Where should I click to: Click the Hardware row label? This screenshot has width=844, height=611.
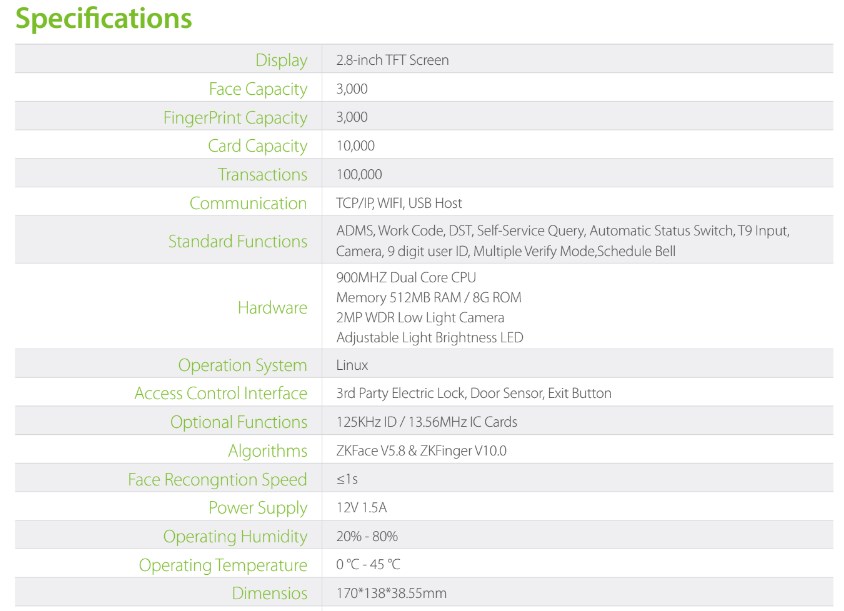pos(272,307)
